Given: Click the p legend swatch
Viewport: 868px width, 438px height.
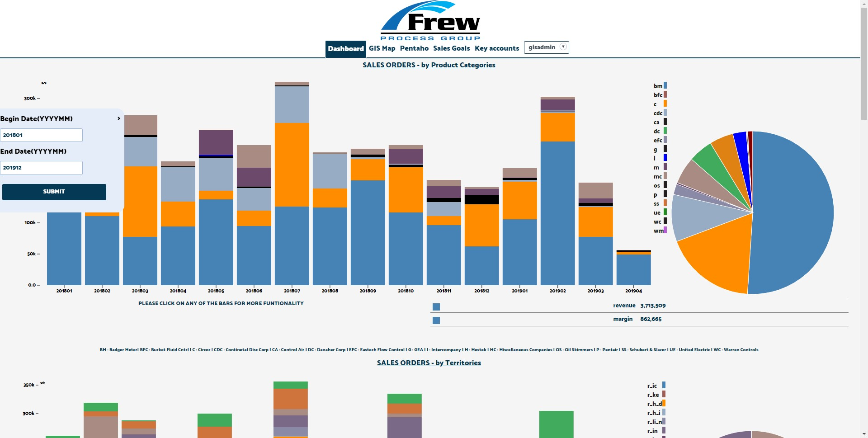Looking at the screenshot, I should click(665, 194).
